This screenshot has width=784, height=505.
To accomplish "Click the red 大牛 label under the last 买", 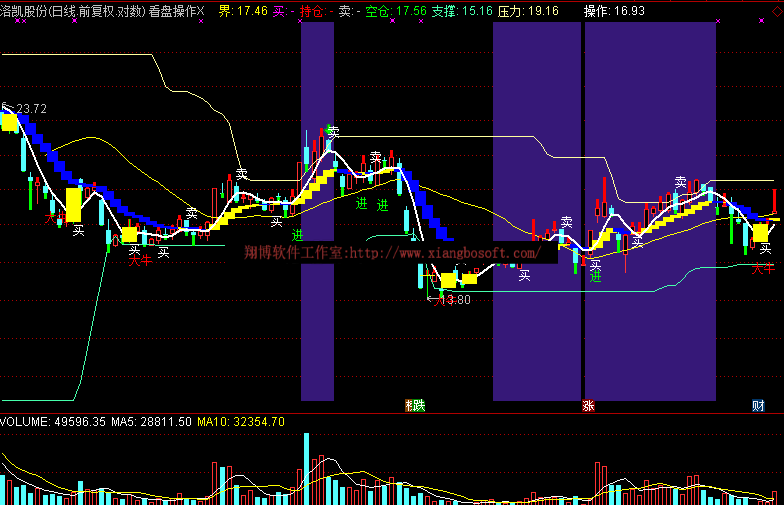I will tap(763, 268).
